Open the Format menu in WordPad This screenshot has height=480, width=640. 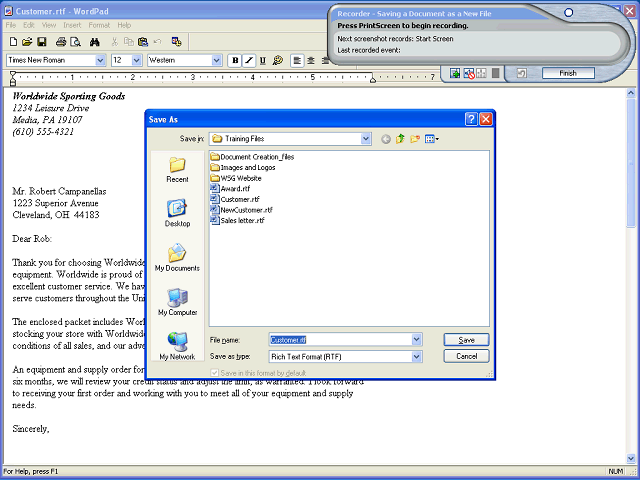(x=99, y=25)
